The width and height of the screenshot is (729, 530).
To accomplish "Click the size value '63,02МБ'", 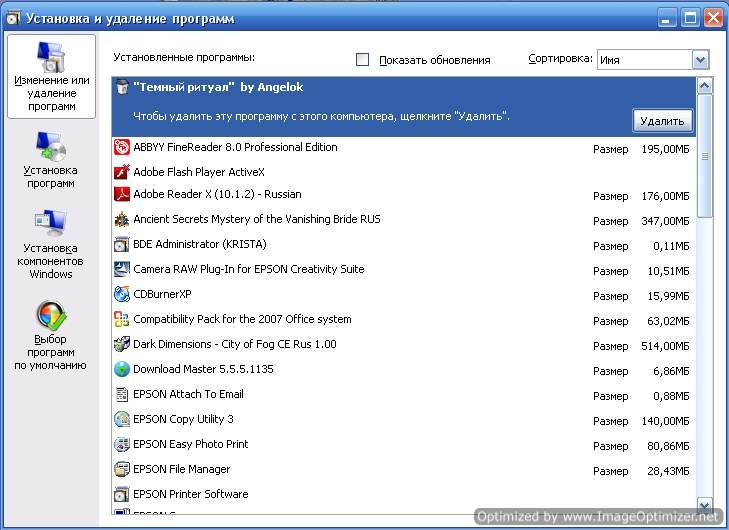I will 669,321.
